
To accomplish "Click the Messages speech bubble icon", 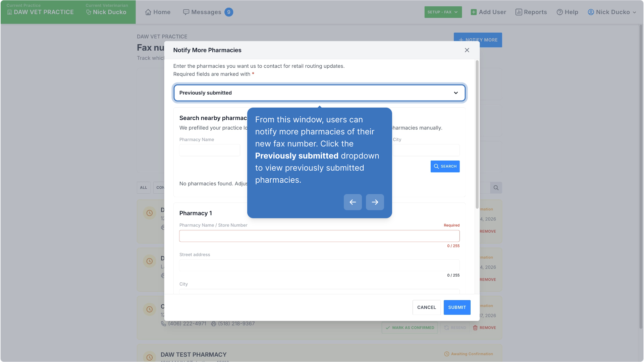I will [x=186, y=12].
